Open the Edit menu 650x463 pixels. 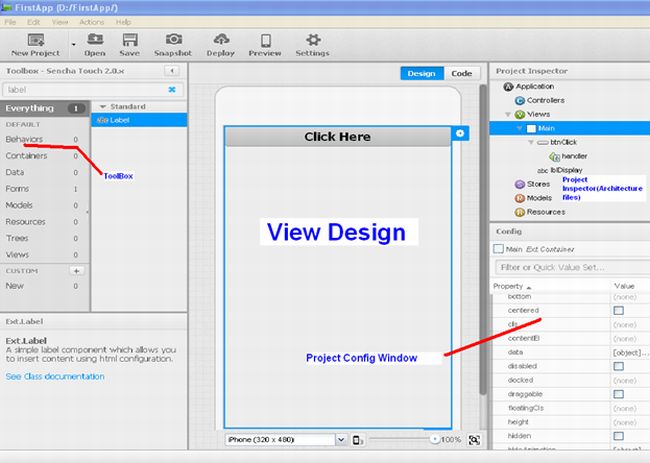click(34, 22)
